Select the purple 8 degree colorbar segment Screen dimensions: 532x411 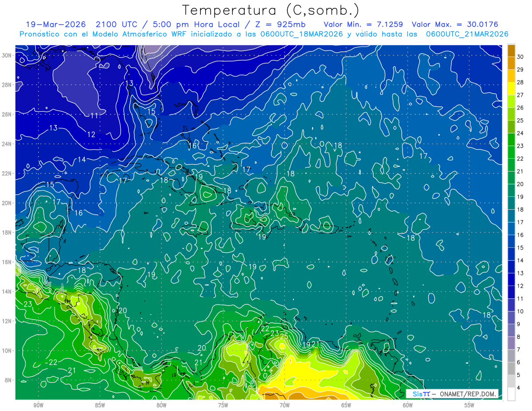[x=511, y=343]
